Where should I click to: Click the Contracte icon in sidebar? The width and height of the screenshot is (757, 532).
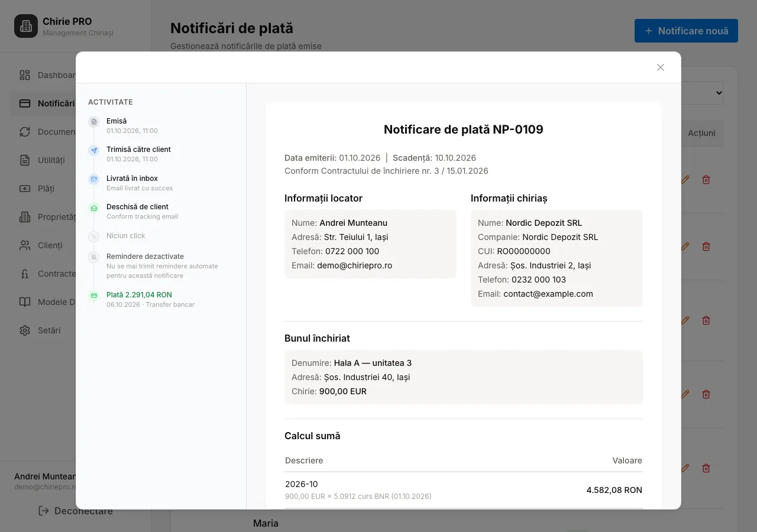(x=25, y=274)
